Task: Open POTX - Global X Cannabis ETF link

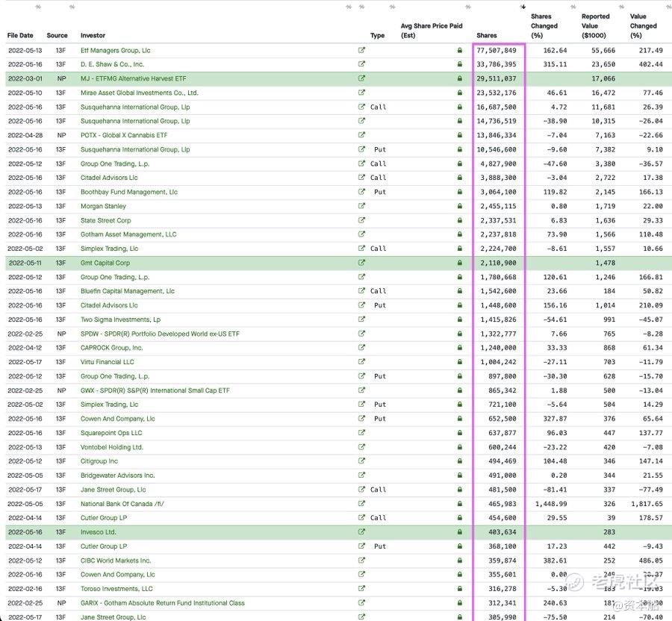Action: [124, 135]
